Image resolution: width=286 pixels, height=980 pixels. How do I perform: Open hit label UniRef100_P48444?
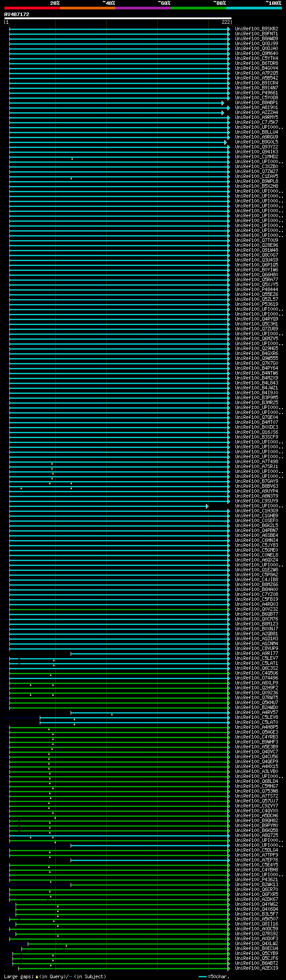257,290
